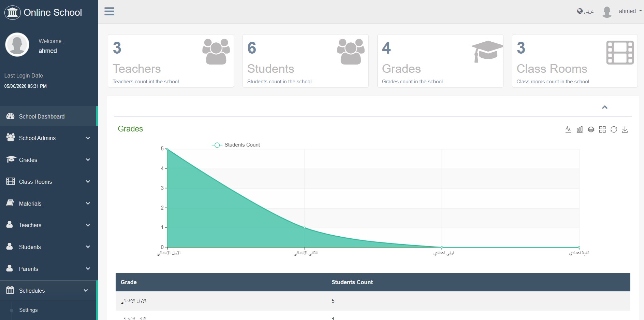Collapse the Grades panel using the caret
This screenshot has height=320, width=644.
[x=605, y=107]
